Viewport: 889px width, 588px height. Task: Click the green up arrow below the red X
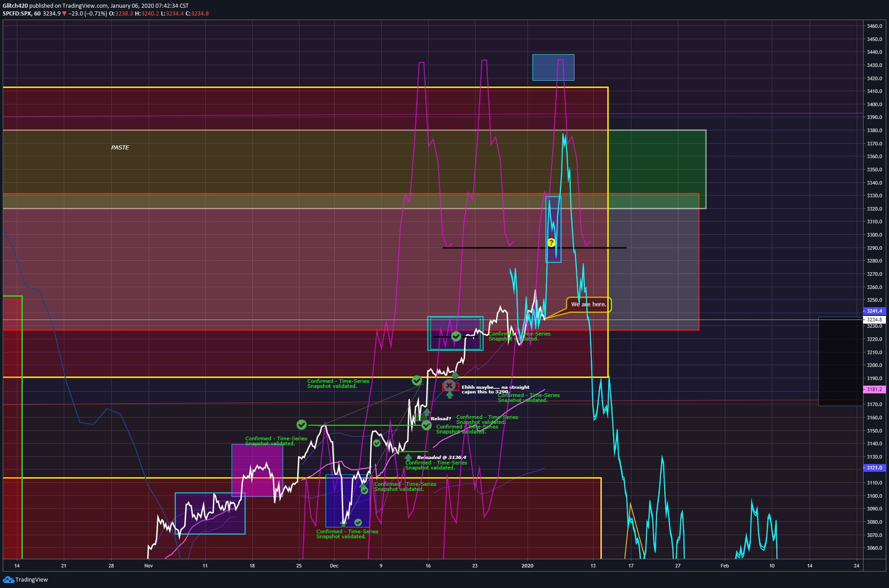[x=450, y=395]
